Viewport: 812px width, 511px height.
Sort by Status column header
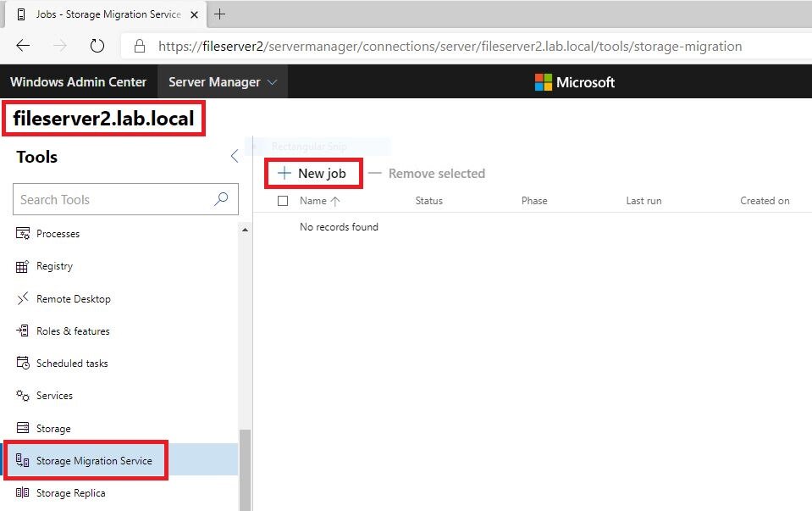tap(428, 201)
